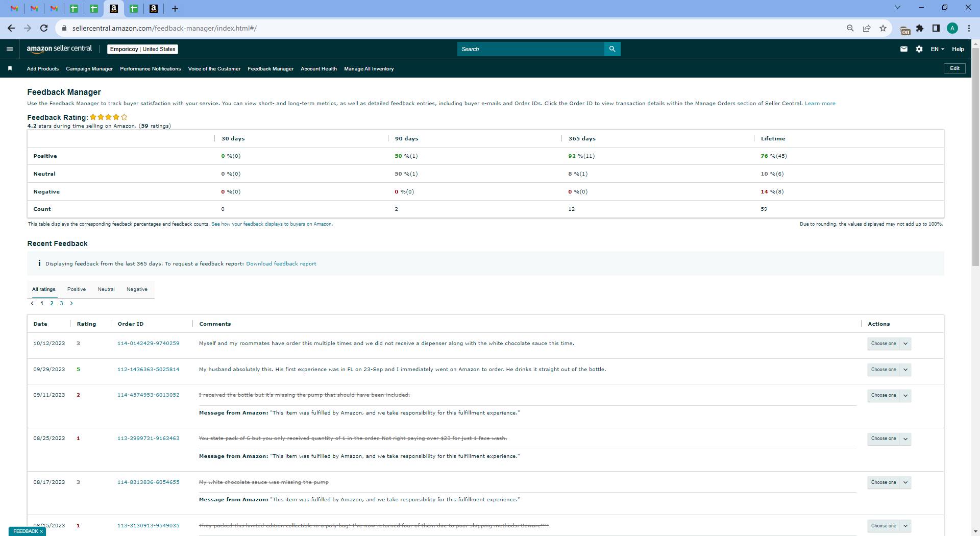
Task: Open Choose one dropdown for 09/29/2023 feedback
Action: pos(889,370)
